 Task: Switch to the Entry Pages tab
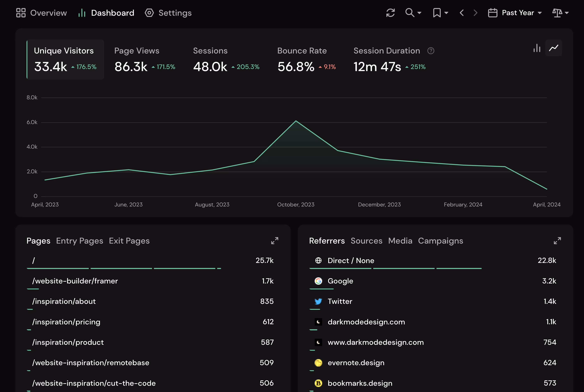point(79,241)
